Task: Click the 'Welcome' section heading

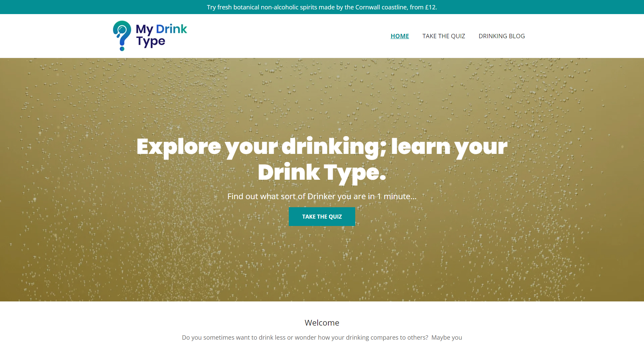Action: pos(322,323)
